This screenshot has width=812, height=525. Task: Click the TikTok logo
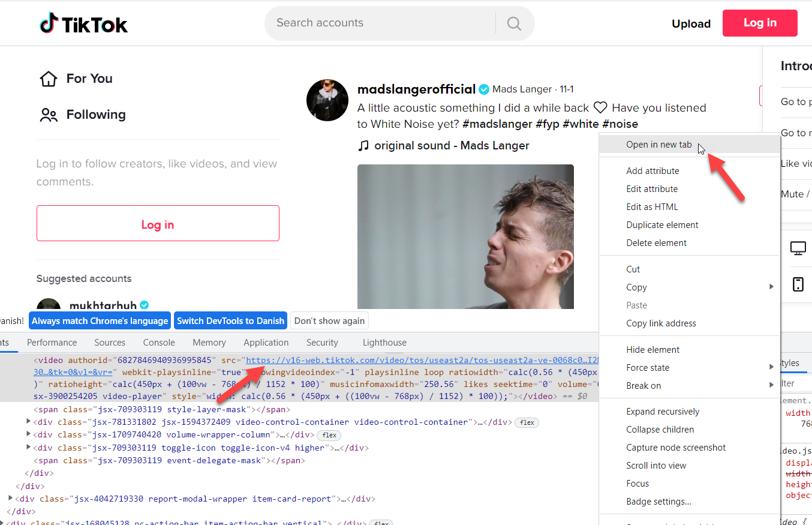[84, 24]
